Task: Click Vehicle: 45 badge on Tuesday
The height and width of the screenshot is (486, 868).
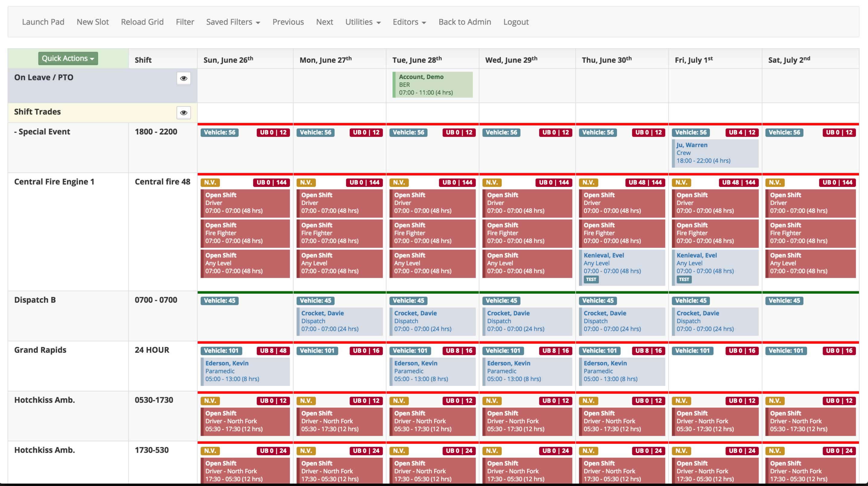Action: (409, 300)
